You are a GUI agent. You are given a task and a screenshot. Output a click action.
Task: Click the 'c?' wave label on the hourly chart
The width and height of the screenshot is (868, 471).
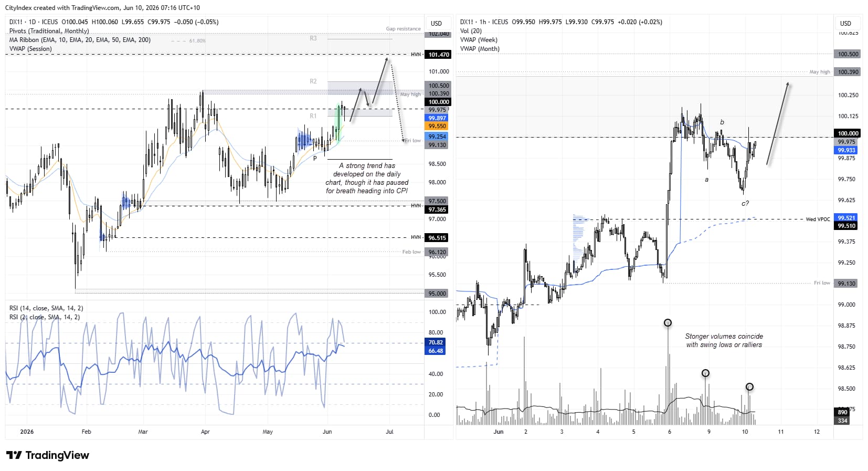tap(745, 203)
